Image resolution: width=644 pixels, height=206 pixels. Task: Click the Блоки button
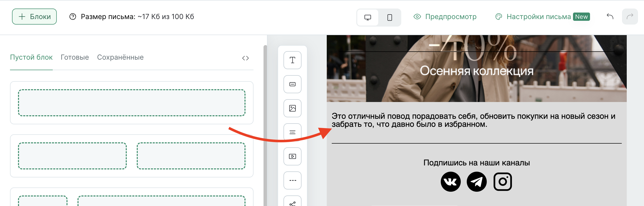34,17
